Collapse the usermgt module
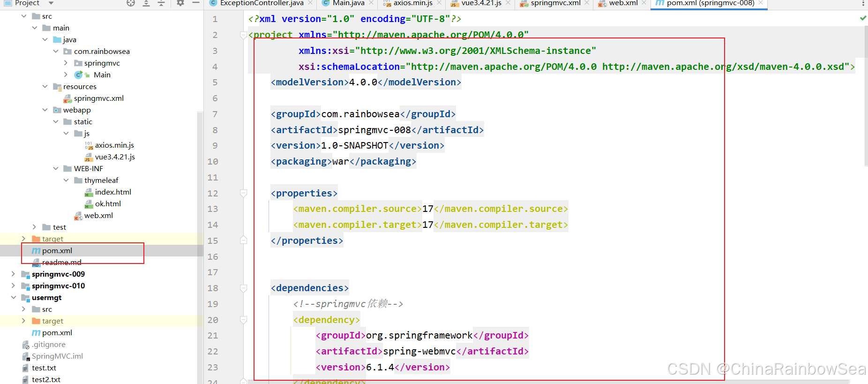Image resolution: width=868 pixels, height=384 pixels. [13, 297]
